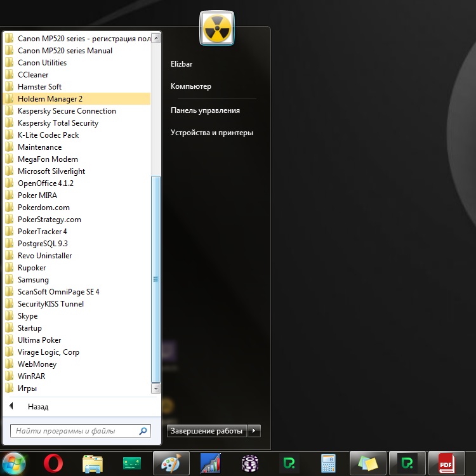The image size is (476, 476).
Task: Go back with Назад
Action: coord(38,406)
